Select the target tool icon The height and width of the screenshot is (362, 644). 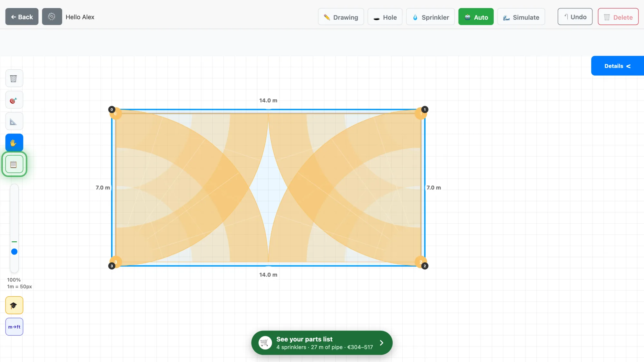click(14, 100)
